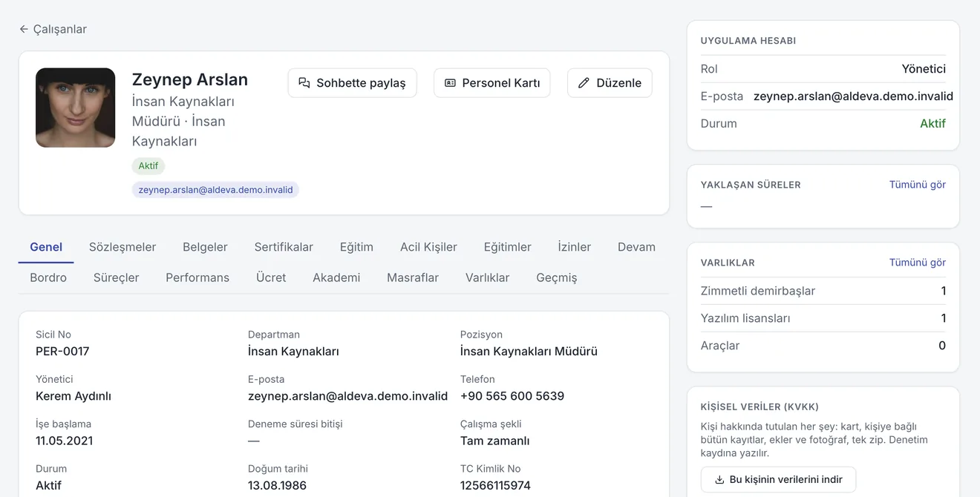The width and height of the screenshot is (980, 497).
Task: Open Zeynep Arslan's profile photo
Action: coord(76,108)
